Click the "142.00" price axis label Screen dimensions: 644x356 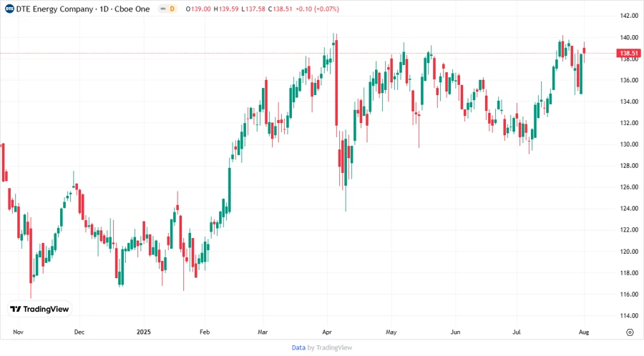pyautogui.click(x=629, y=16)
